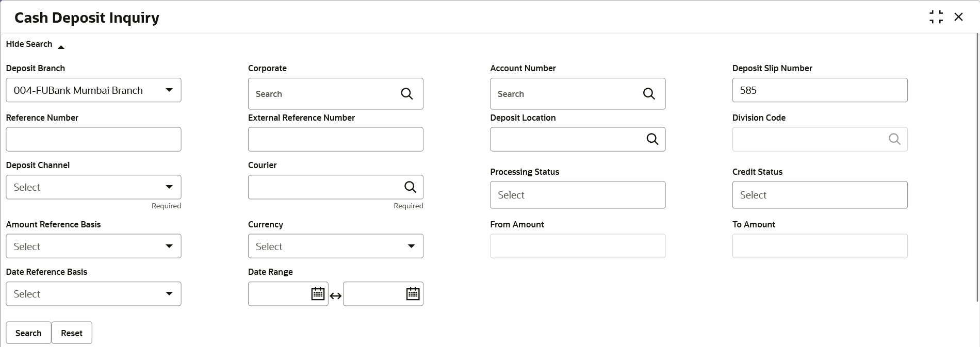Open the Deposit Branch dropdown
This screenshot has width=980, height=347.
(93, 90)
